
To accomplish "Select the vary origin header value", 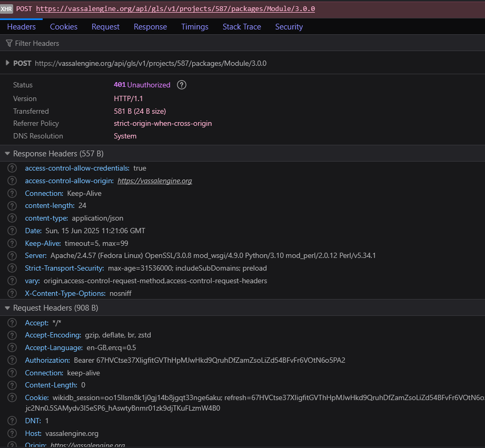I will pyautogui.click(x=155, y=281).
